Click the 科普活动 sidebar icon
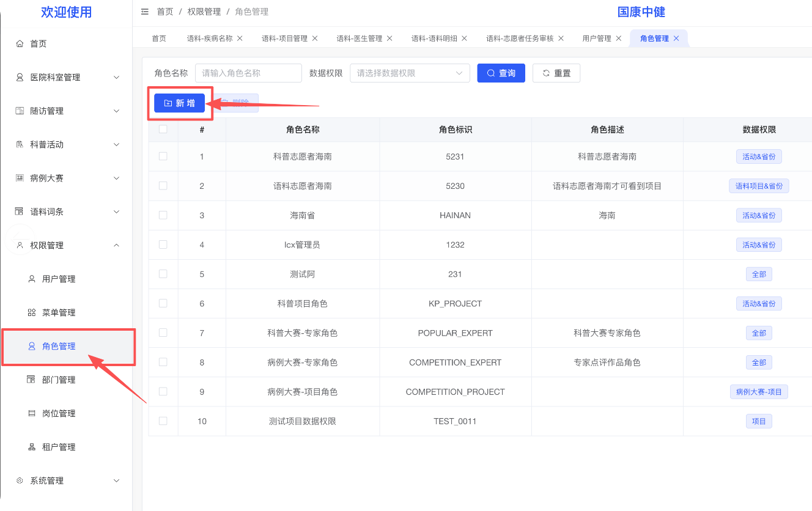The width and height of the screenshot is (812, 511). click(20, 145)
